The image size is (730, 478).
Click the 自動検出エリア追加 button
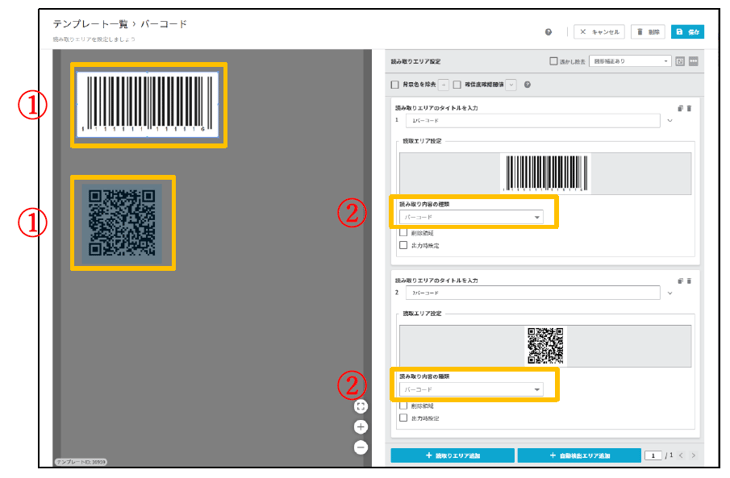coord(576,456)
